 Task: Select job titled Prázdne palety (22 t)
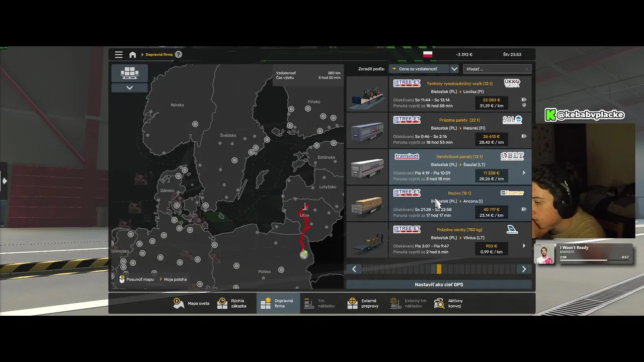point(459,120)
